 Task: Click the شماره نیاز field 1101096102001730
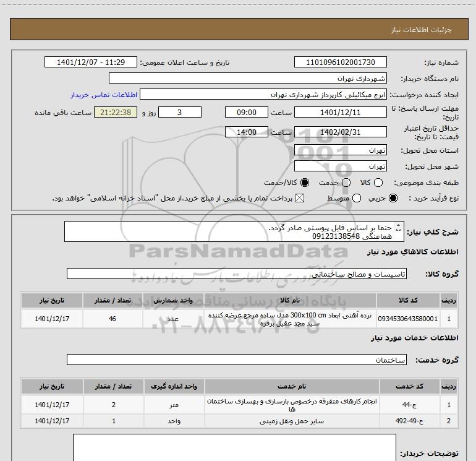point(340,62)
